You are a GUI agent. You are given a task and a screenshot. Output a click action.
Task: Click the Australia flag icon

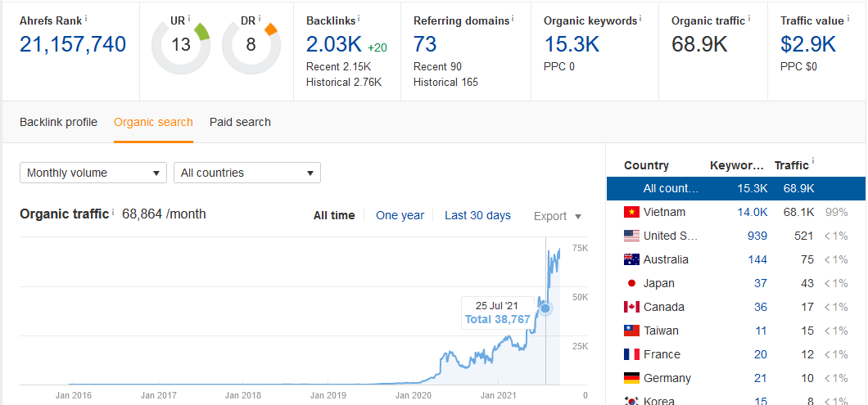point(631,259)
